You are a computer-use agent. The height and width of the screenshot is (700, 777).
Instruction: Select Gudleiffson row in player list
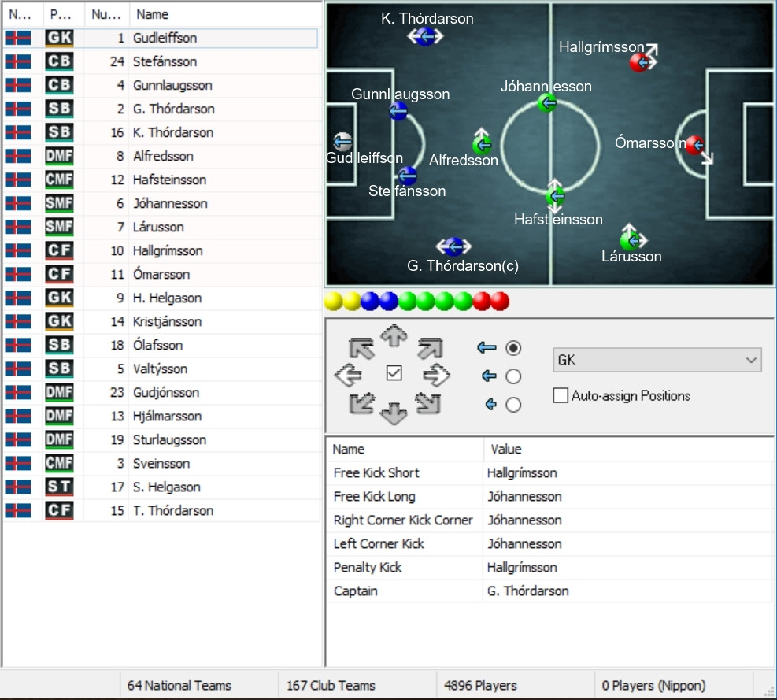point(161,38)
